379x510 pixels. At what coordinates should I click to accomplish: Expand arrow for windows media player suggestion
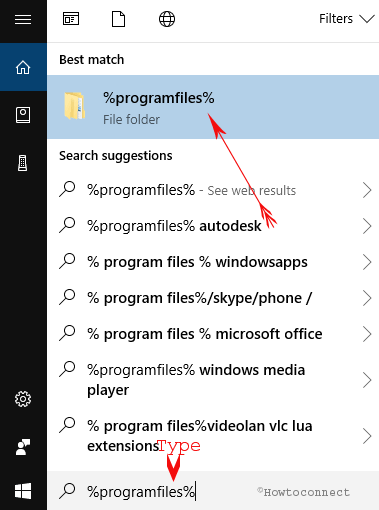(x=367, y=380)
